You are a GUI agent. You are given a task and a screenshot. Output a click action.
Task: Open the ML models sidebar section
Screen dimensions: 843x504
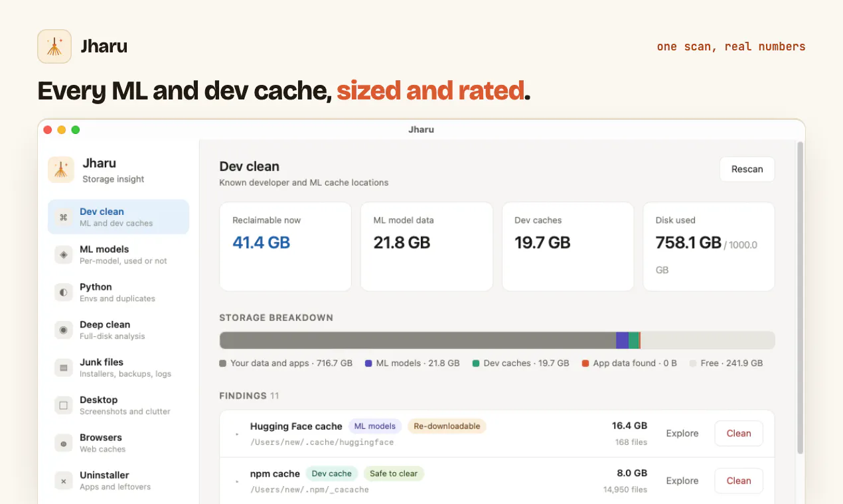(118, 255)
